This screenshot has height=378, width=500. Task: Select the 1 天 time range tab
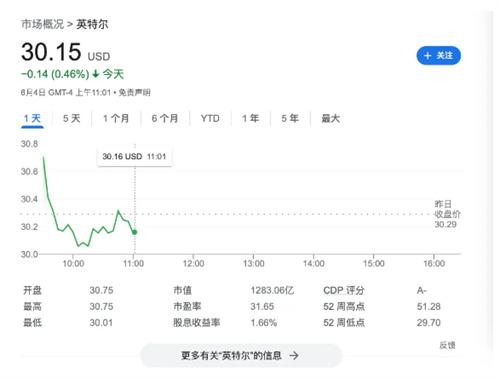[32, 119]
